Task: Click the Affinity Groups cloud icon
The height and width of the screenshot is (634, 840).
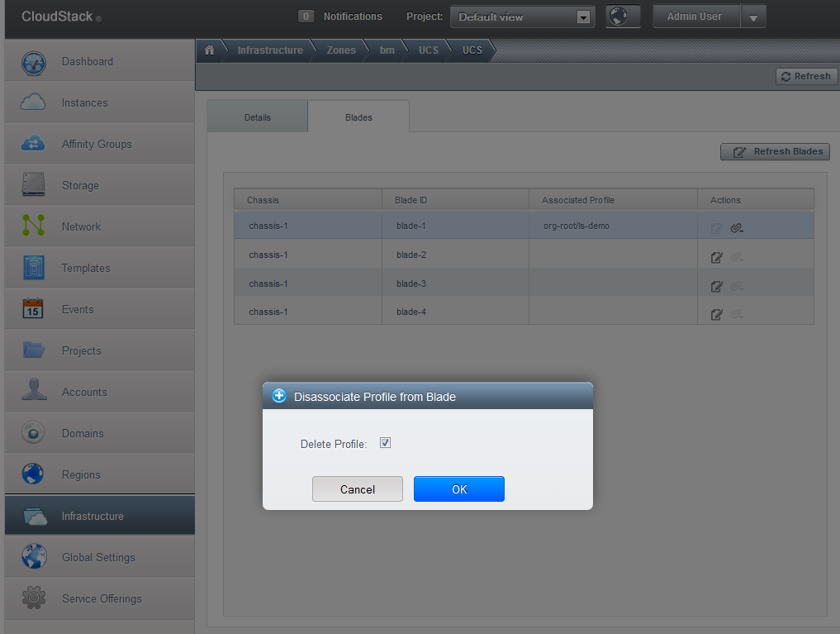Action: point(33,143)
